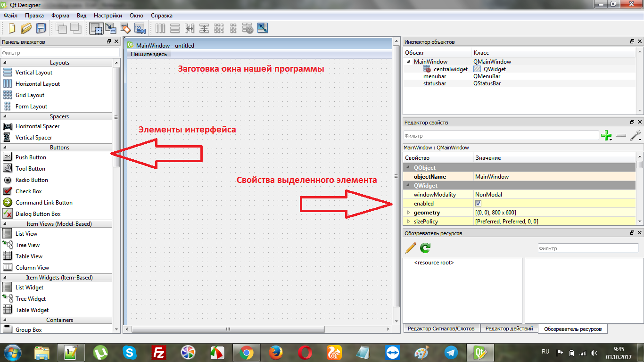The height and width of the screenshot is (362, 644).
Task: Expand the geometry property
Action: 409,213
